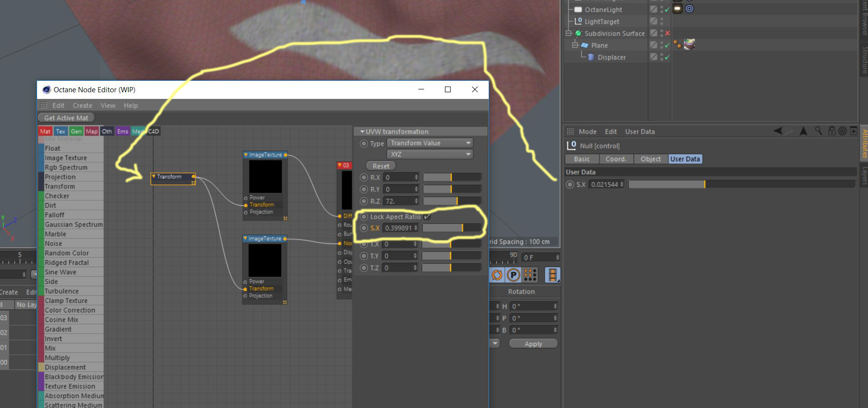Click the parameter keyframe P icon
This screenshot has width=868, height=408.
tap(513, 275)
